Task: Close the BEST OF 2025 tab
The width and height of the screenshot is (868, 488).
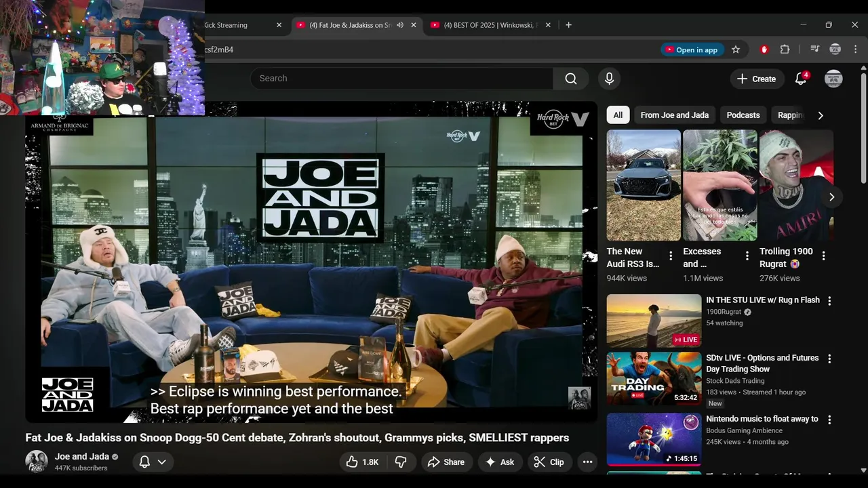Action: (x=548, y=25)
